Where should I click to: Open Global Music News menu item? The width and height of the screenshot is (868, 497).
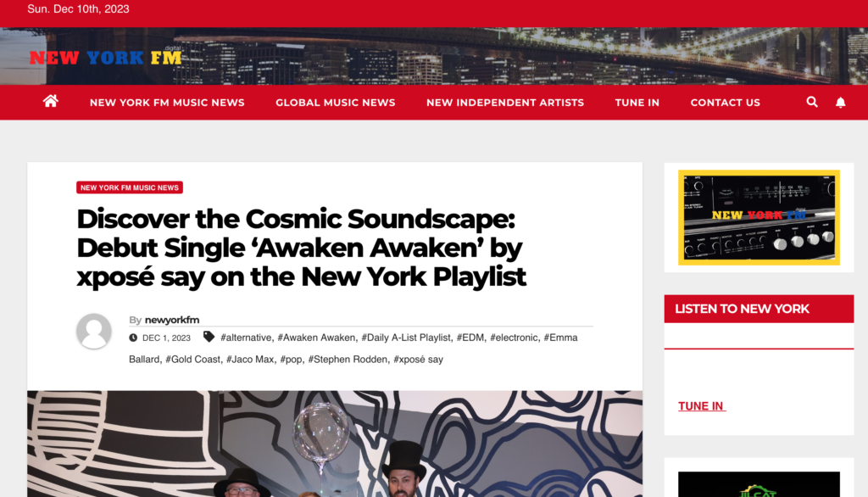click(x=336, y=103)
